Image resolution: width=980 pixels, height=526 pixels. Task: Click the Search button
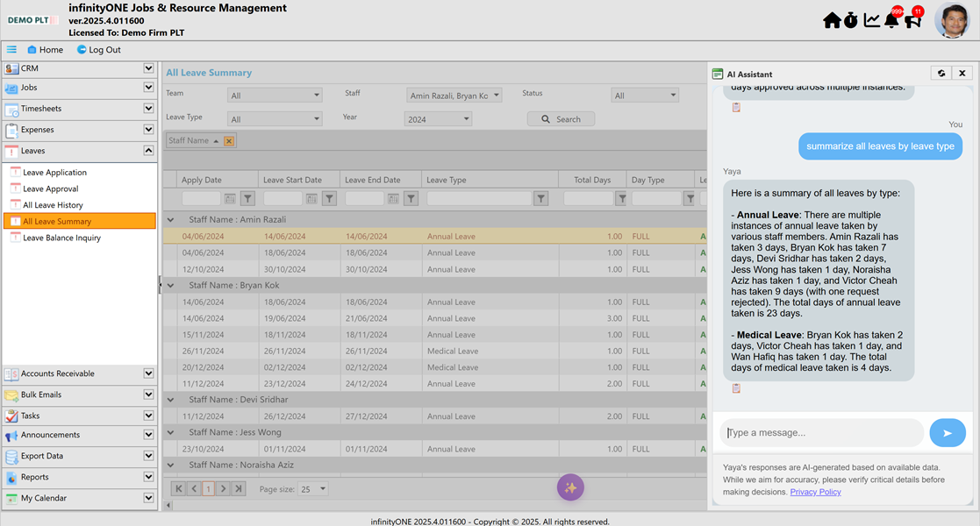coord(561,117)
